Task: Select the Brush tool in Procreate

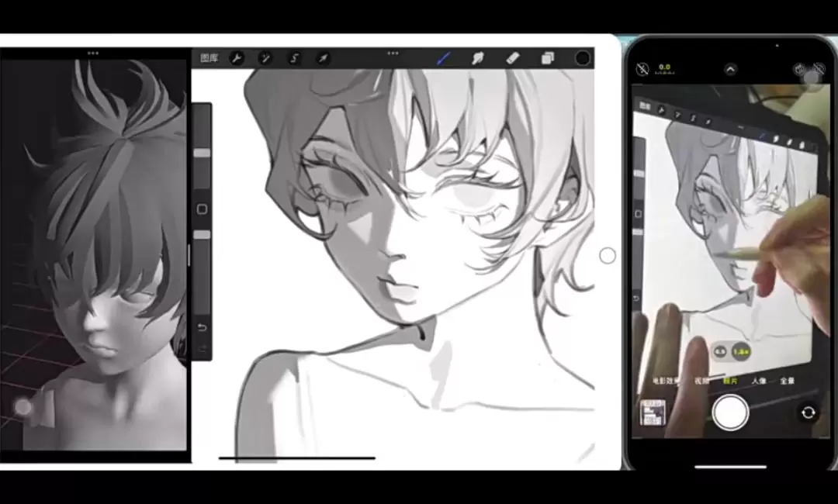Action: [444, 57]
